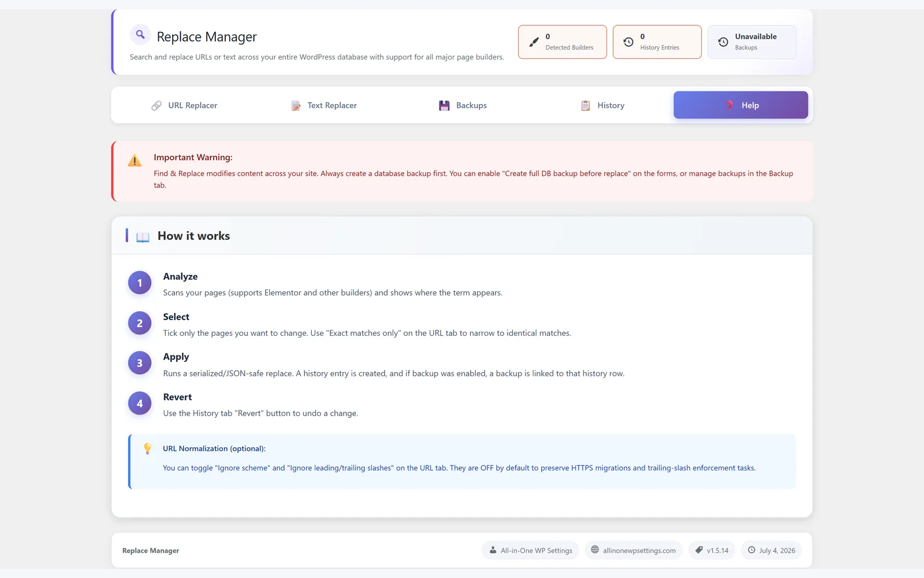
Task: Click step 1 circle for Analyze
Action: point(140,283)
